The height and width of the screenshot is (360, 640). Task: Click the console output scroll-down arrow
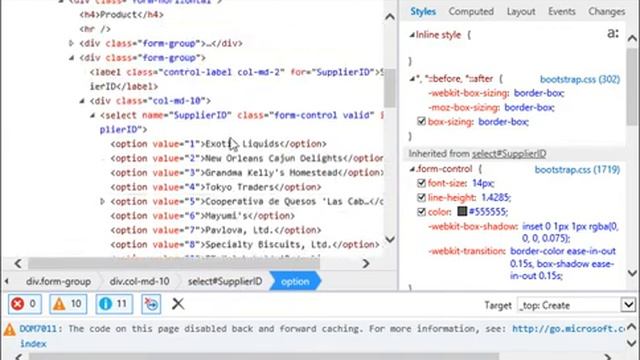pyautogui.click(x=631, y=343)
